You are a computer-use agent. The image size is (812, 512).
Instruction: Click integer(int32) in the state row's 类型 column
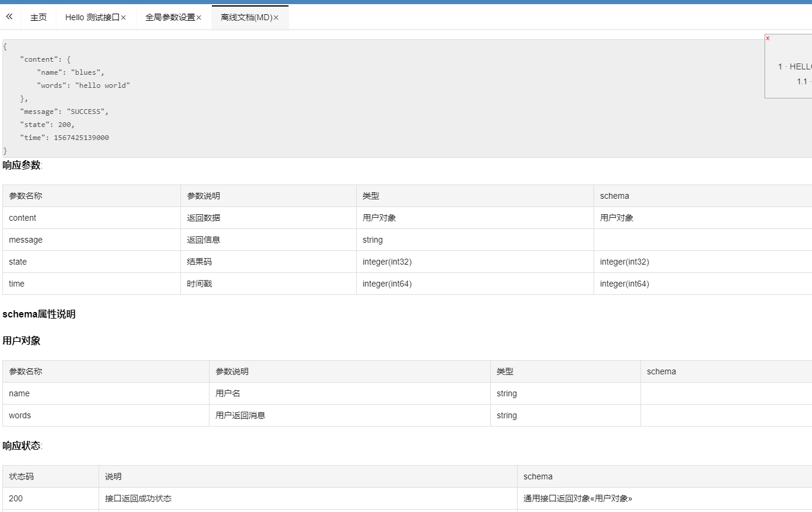click(387, 262)
